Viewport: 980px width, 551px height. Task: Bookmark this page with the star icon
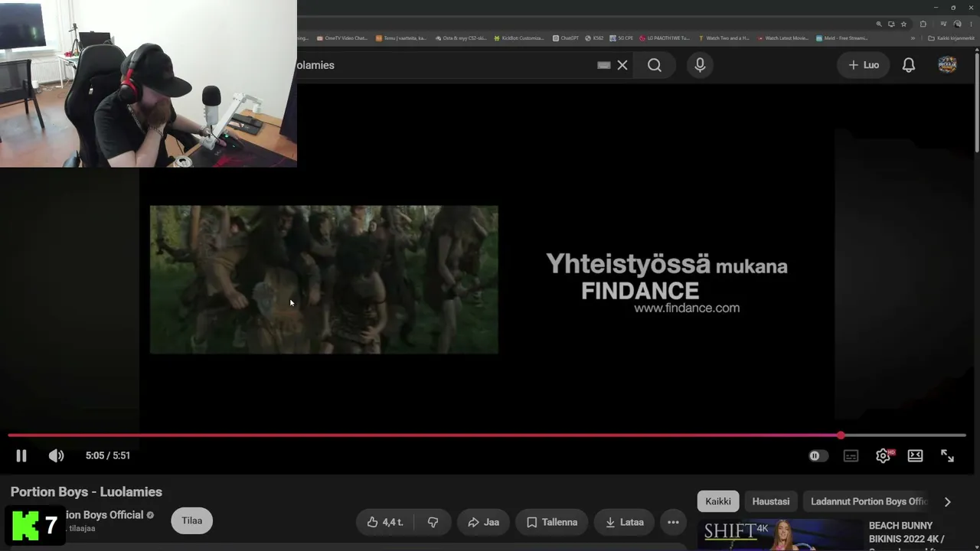point(903,24)
